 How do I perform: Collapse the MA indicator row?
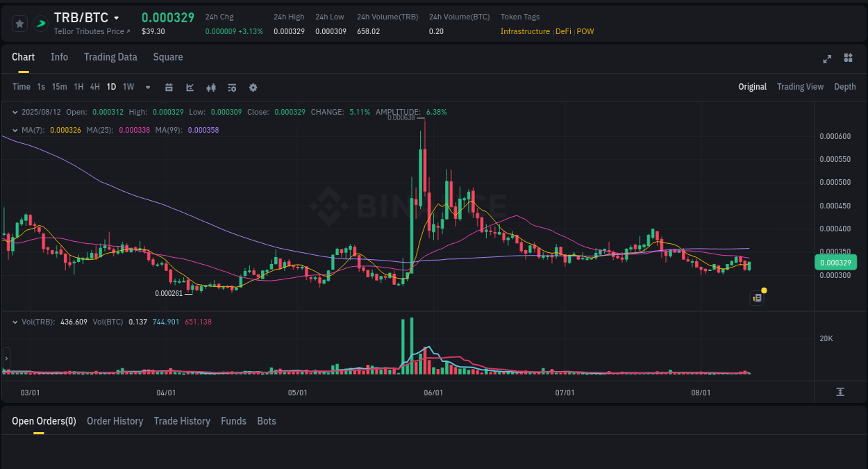click(x=15, y=130)
